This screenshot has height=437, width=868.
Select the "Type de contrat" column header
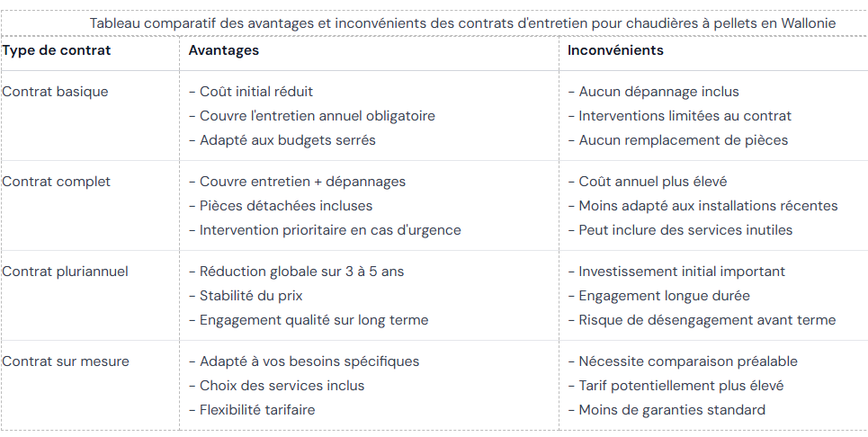click(57, 50)
